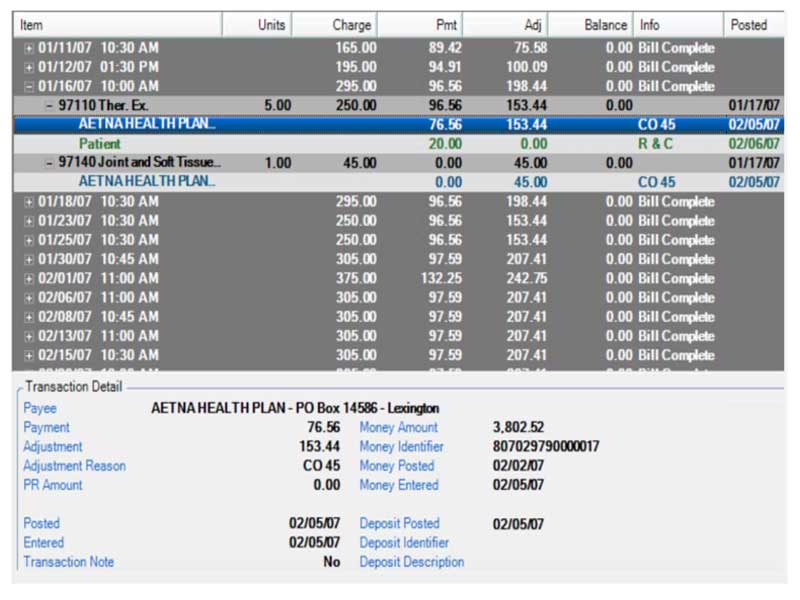Expand the 01/18/07 10:30 AM visit row
The height and width of the screenshot is (600, 800).
[29, 203]
